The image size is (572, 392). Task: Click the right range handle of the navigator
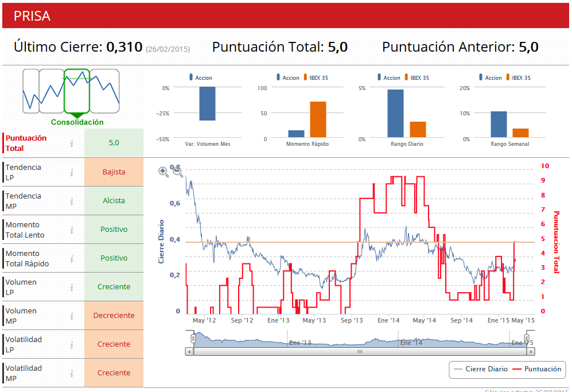[x=527, y=339]
